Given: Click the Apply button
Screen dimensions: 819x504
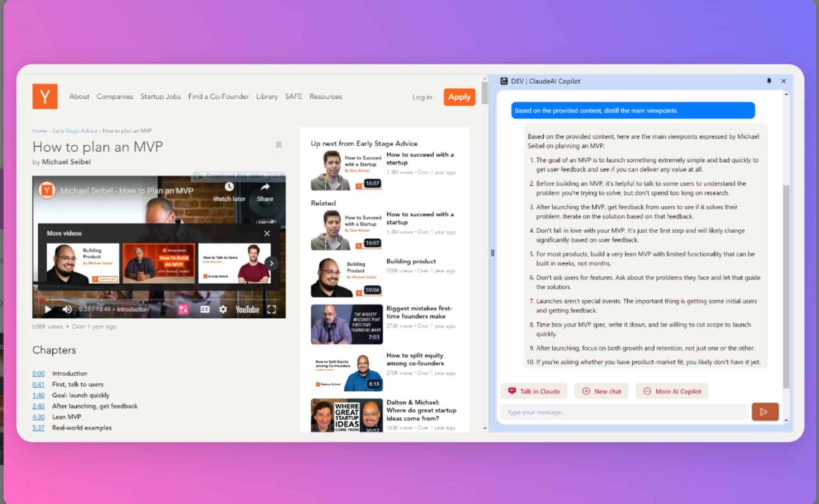Looking at the screenshot, I should point(459,97).
